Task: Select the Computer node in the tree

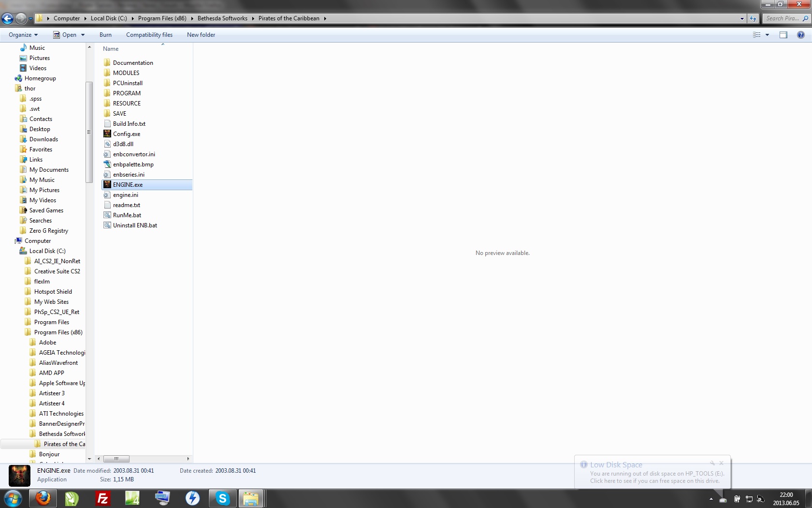Action: pyautogui.click(x=38, y=241)
